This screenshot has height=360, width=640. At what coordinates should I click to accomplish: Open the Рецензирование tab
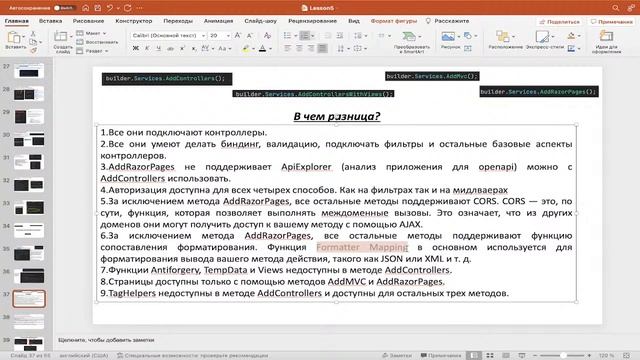tap(312, 21)
